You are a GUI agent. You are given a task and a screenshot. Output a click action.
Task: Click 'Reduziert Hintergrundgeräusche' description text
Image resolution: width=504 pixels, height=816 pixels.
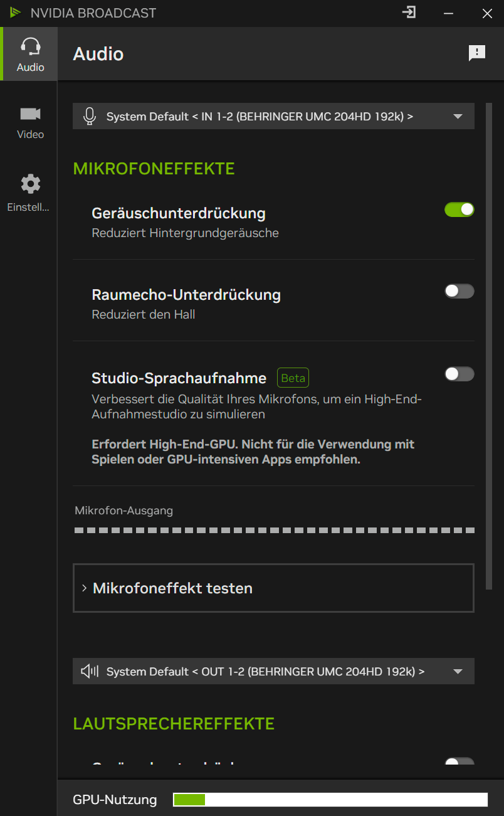[185, 233]
